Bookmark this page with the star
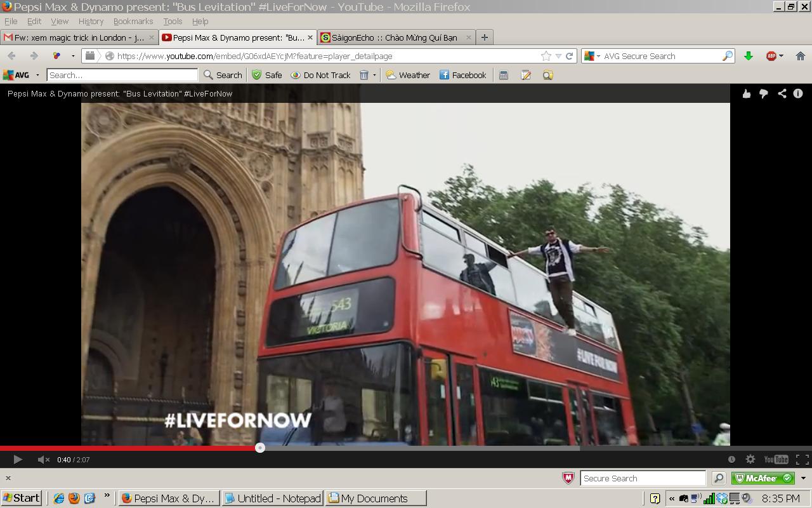 click(x=546, y=56)
